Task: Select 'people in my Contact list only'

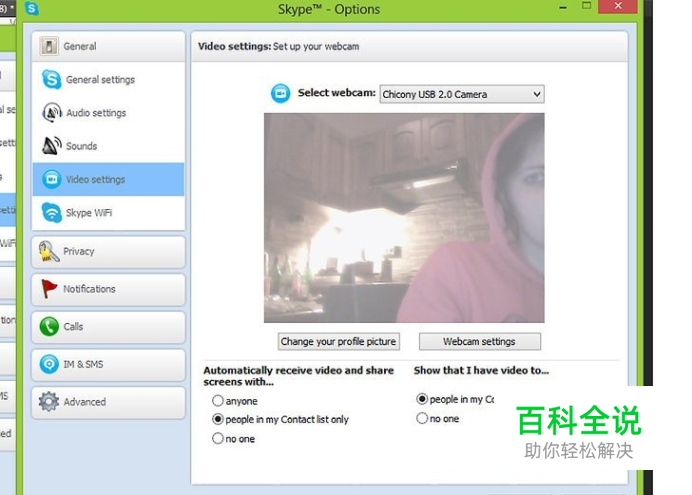Action: click(218, 419)
